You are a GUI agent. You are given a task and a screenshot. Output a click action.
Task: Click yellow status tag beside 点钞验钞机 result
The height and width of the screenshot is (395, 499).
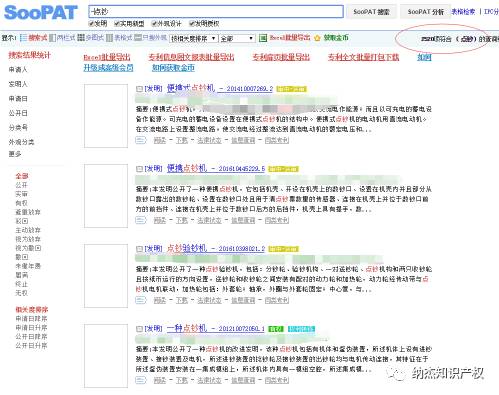[283, 249]
